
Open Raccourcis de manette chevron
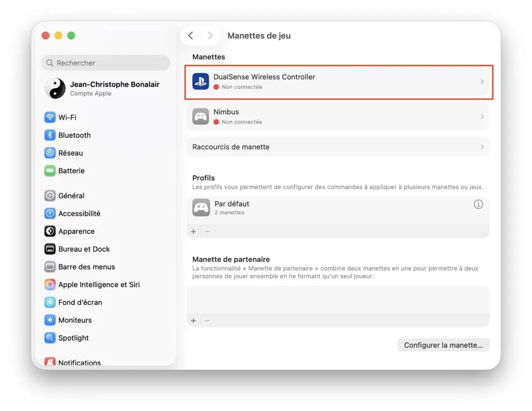click(482, 147)
